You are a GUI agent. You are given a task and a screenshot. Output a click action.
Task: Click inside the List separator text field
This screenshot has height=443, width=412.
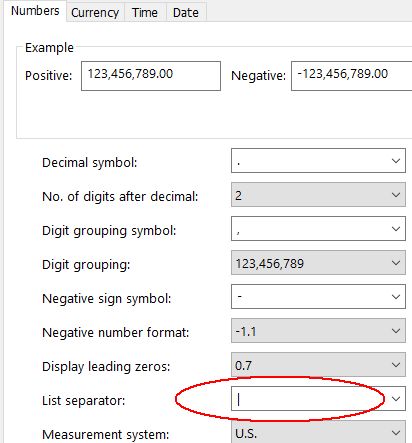309,399
